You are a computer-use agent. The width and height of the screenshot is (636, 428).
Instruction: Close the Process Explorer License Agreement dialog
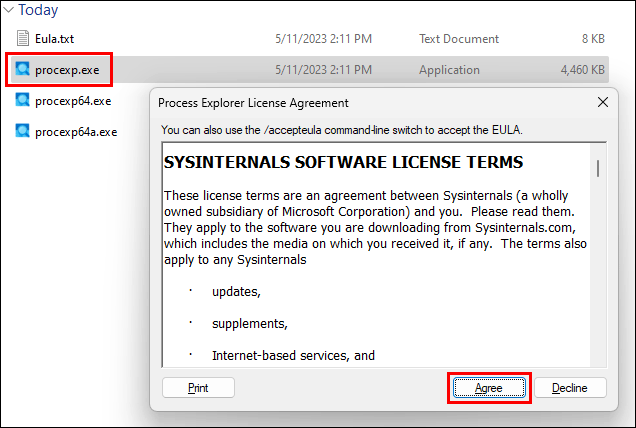603,102
